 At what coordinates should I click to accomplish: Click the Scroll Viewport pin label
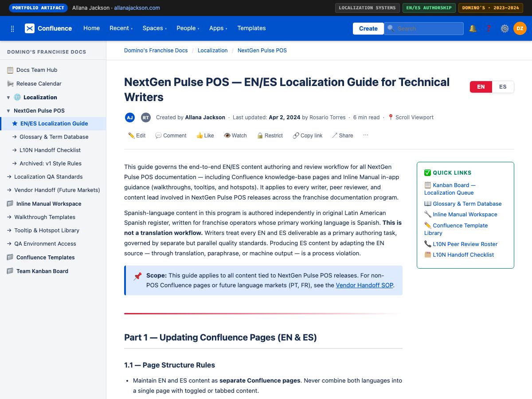click(x=411, y=117)
